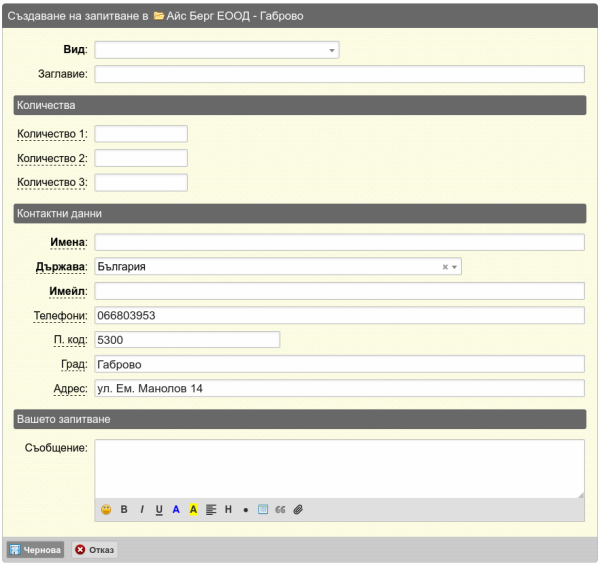Focus the Заглавие title field

coord(339,74)
